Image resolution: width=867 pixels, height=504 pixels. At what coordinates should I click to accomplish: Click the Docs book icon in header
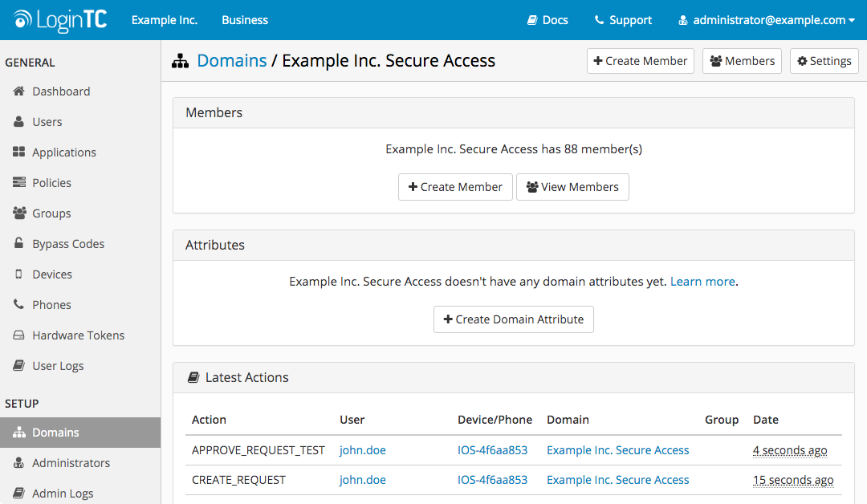click(532, 20)
